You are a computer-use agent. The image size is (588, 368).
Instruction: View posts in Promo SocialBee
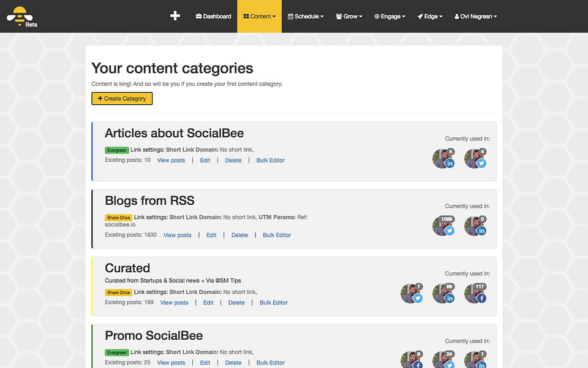click(171, 362)
